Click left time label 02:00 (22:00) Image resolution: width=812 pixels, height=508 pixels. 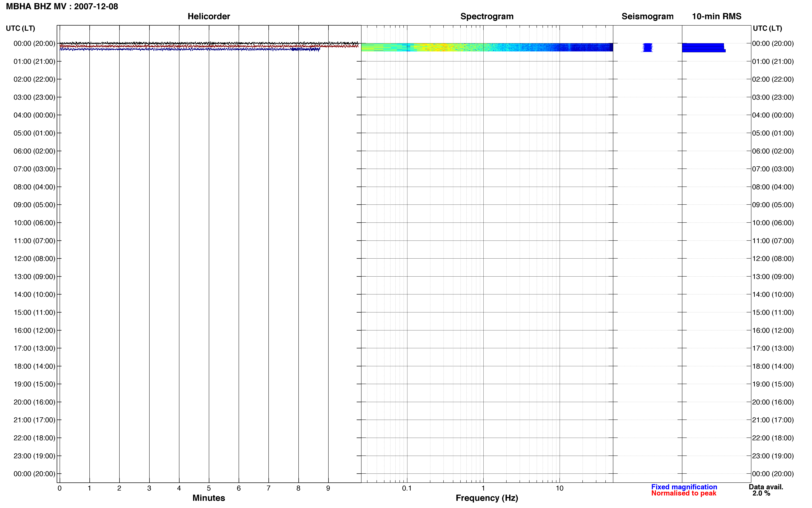(x=34, y=79)
